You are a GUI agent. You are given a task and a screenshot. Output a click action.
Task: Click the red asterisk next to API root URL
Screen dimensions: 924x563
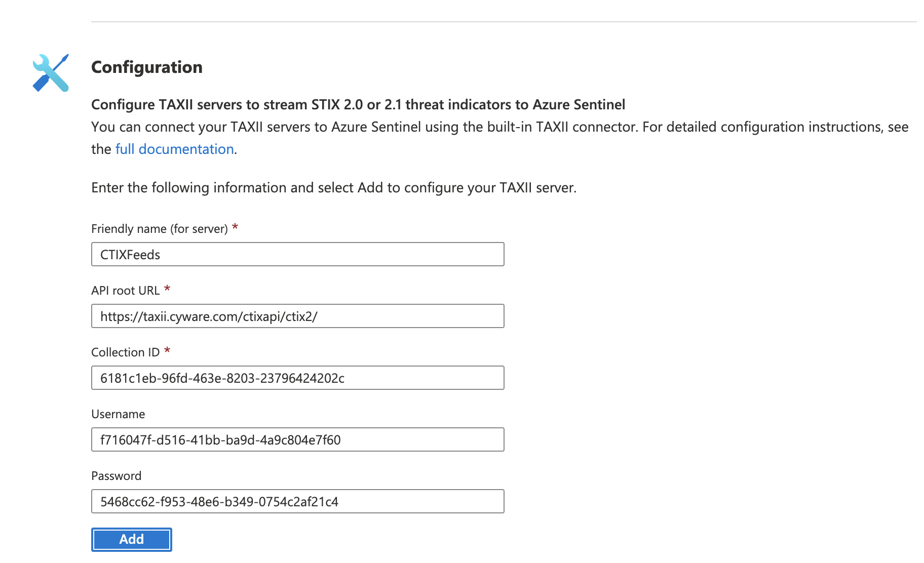click(x=167, y=289)
